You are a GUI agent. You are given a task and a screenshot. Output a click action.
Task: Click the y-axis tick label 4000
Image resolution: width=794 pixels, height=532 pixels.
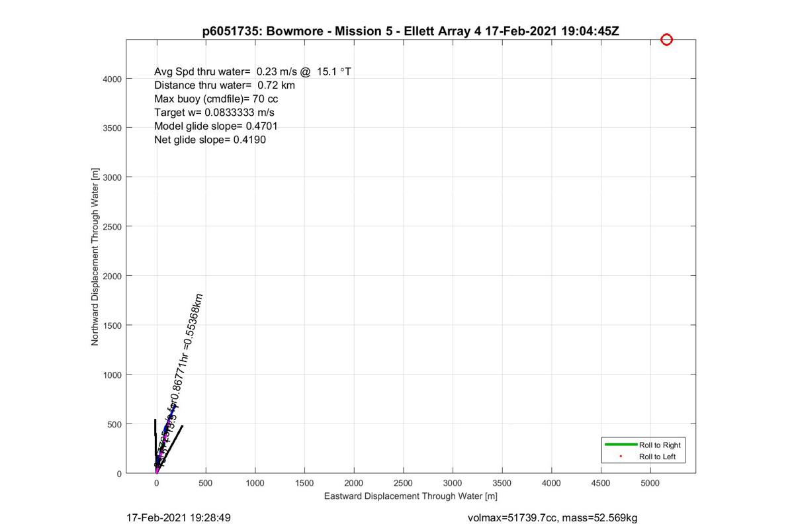[112, 79]
